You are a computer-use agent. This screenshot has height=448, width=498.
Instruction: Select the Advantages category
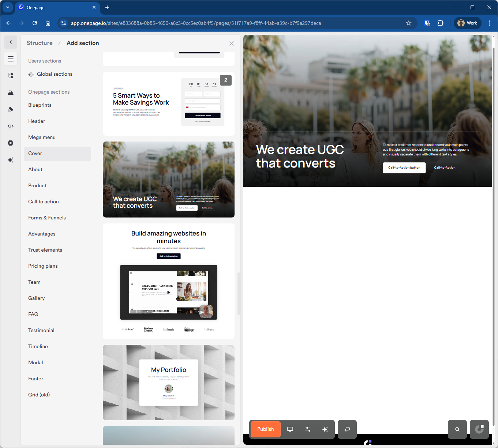pyautogui.click(x=57, y=234)
